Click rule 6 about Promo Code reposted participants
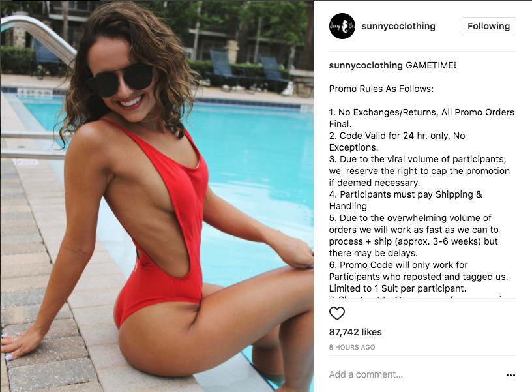This screenshot has height=392, width=532. 419,271
